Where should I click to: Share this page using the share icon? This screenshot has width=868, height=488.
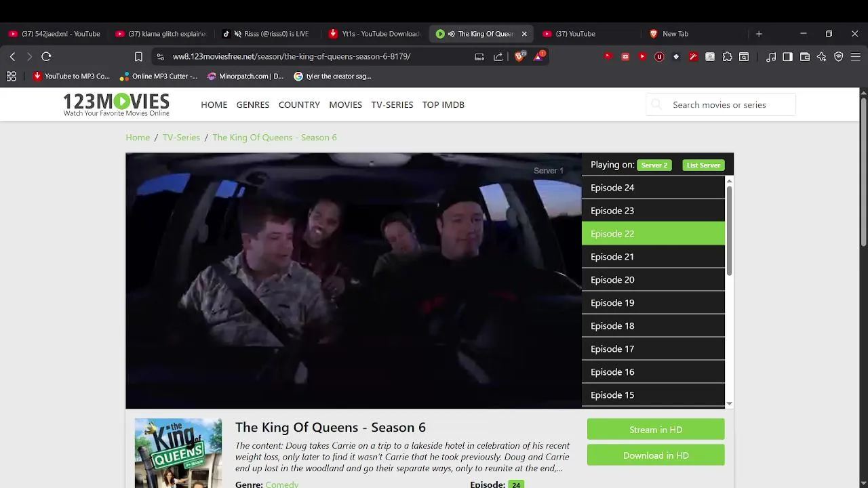[x=498, y=57]
